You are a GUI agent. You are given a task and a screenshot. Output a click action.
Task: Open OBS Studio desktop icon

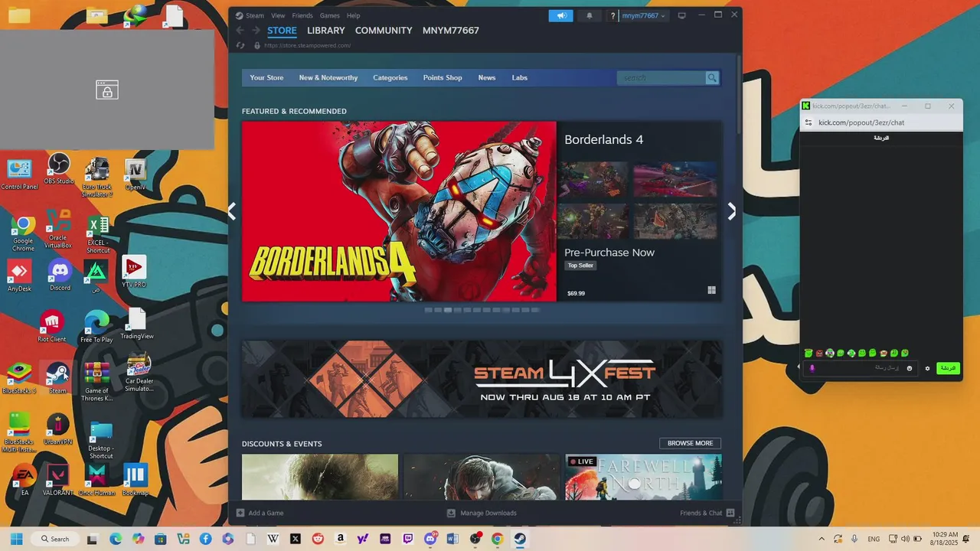pyautogui.click(x=59, y=169)
